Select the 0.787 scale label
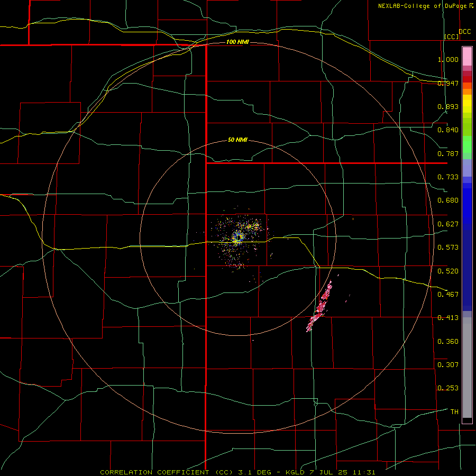This screenshot has width=476, height=476. [448, 153]
